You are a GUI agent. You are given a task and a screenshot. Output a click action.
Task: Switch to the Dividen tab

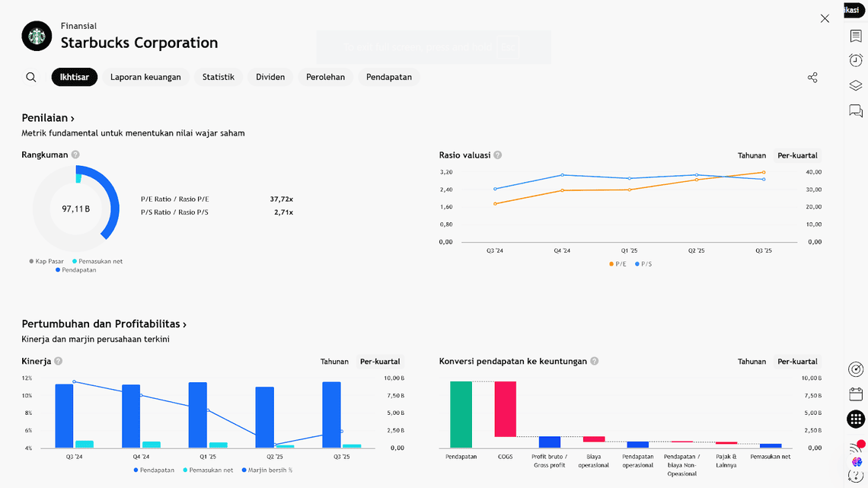(x=270, y=77)
